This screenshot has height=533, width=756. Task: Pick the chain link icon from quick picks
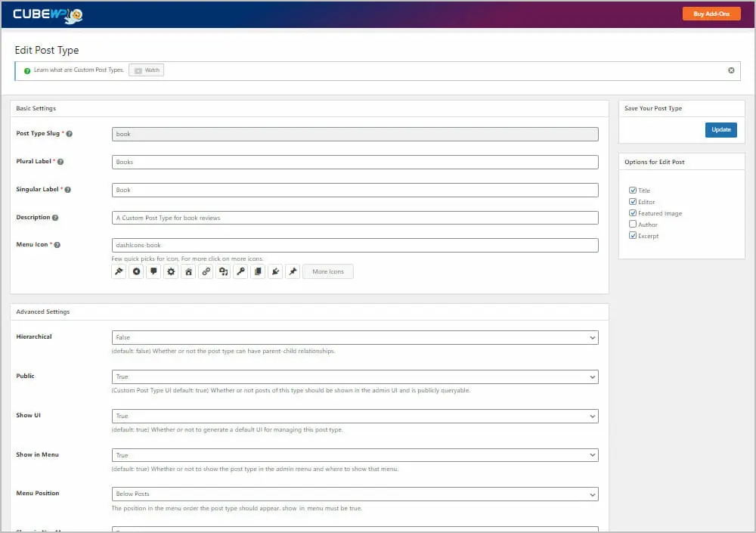pos(206,271)
